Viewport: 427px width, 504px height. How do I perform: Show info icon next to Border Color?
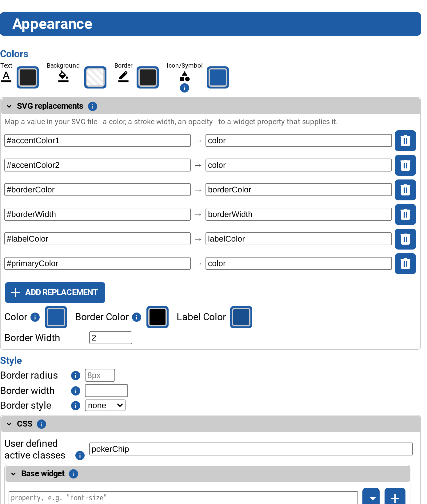(137, 317)
